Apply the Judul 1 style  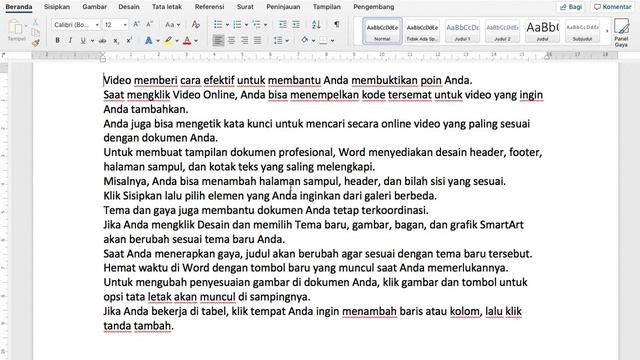[462, 31]
